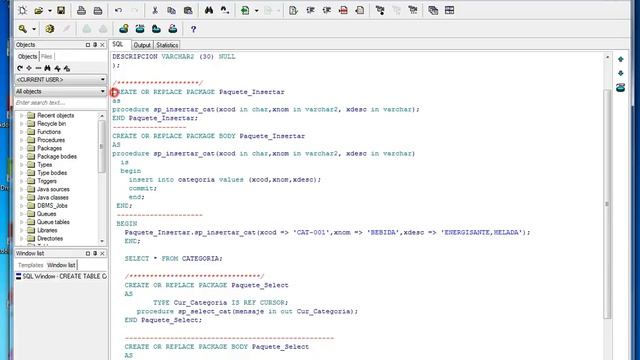
Task: Open the dropdown arrow next to Open folder
Action: [x=49, y=11]
